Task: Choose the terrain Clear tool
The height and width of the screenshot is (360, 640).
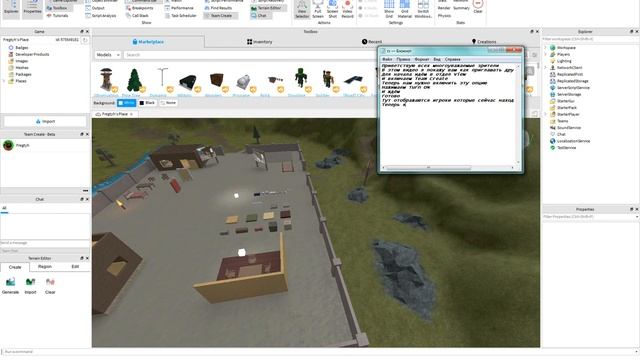Action: [50, 285]
